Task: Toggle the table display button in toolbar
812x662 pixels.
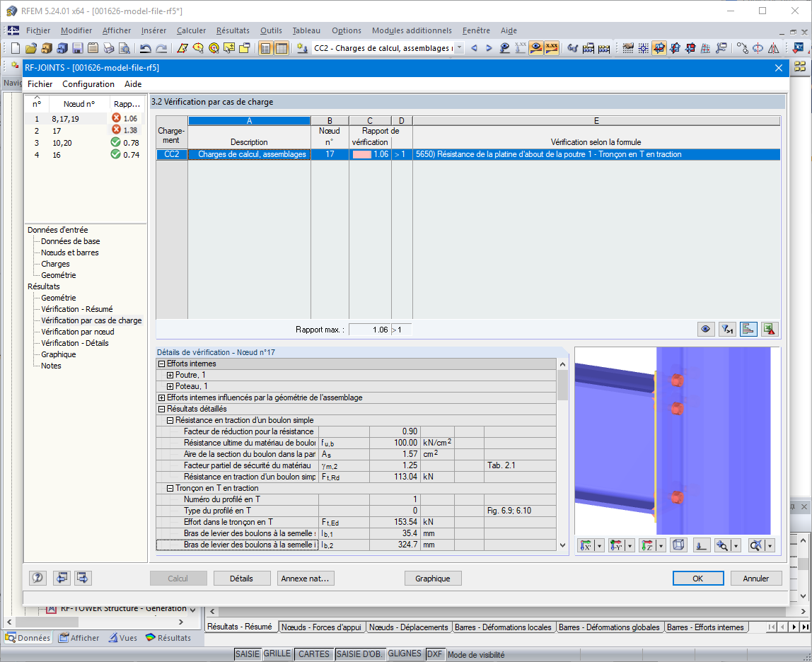Action: pos(282,48)
